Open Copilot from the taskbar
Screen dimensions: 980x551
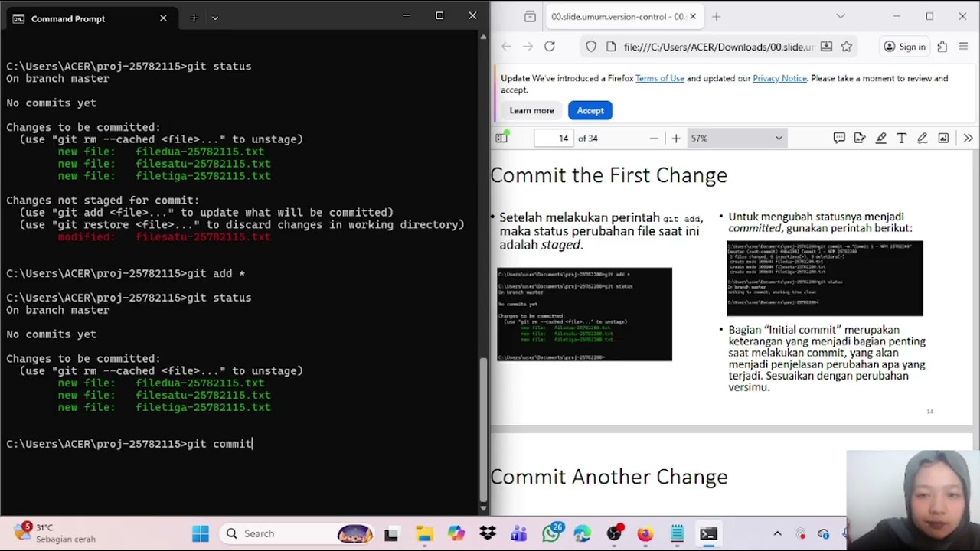pyautogui.click(x=456, y=533)
